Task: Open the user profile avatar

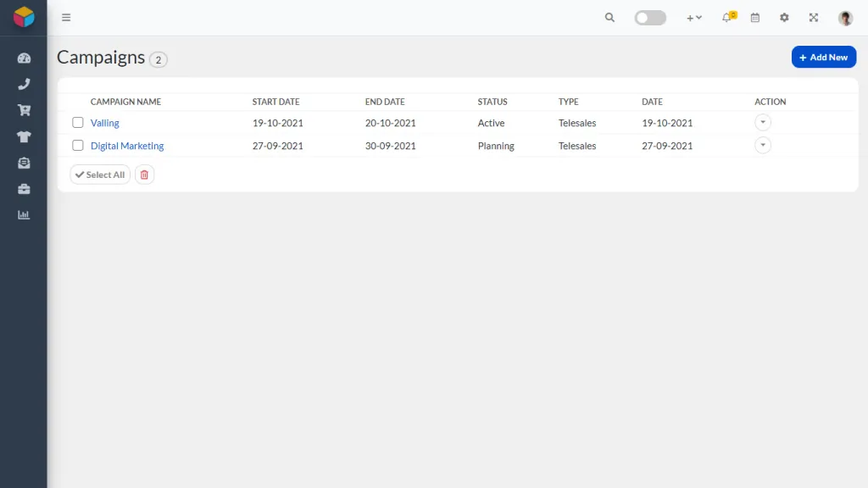Action: pyautogui.click(x=845, y=19)
